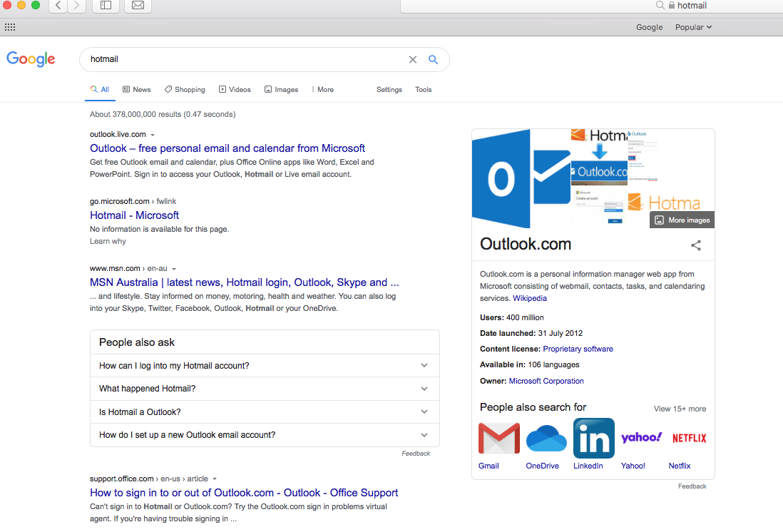The width and height of the screenshot is (783, 532).
Task: Open the Gmail icon in related searches
Action: 499,438
